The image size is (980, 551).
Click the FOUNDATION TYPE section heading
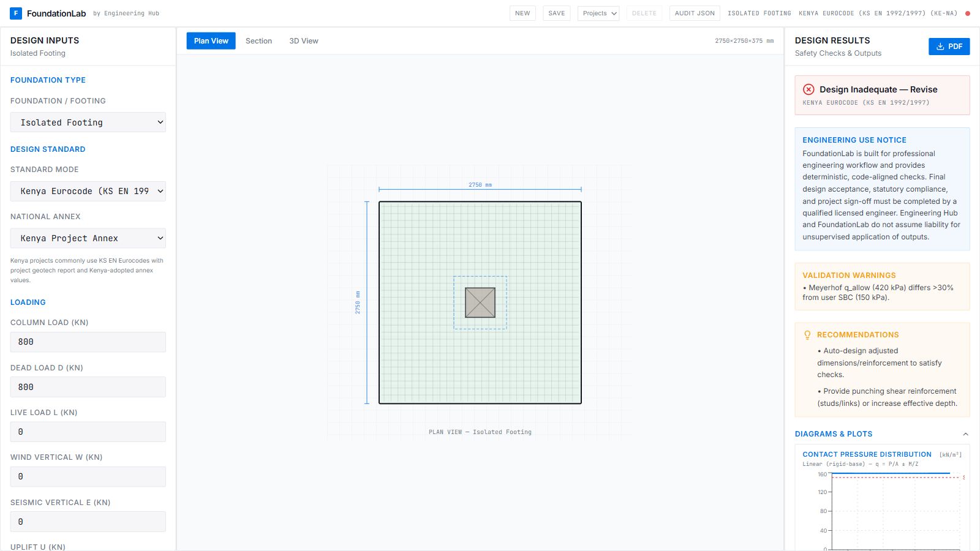tap(48, 80)
